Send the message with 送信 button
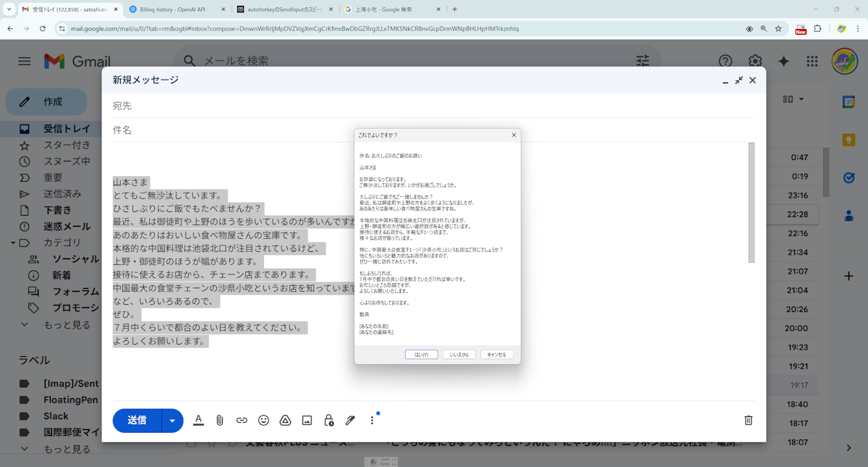The height and width of the screenshot is (467, 868). (x=137, y=421)
